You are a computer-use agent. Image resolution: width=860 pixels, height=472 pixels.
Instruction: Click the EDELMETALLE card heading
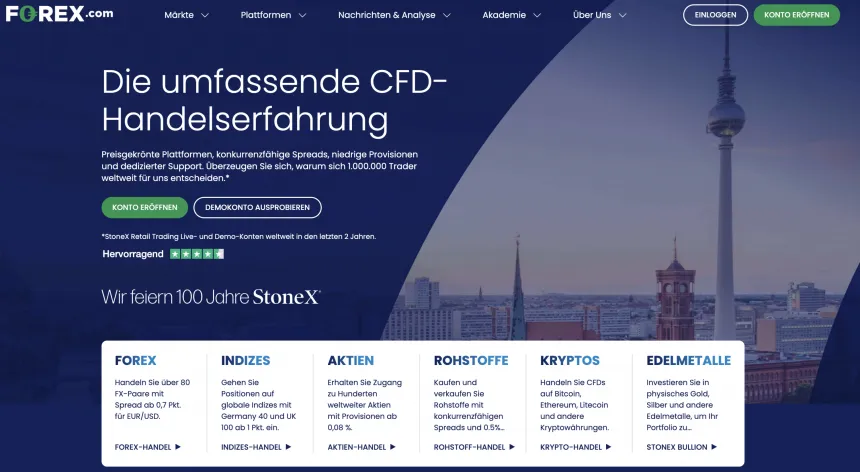(x=688, y=360)
